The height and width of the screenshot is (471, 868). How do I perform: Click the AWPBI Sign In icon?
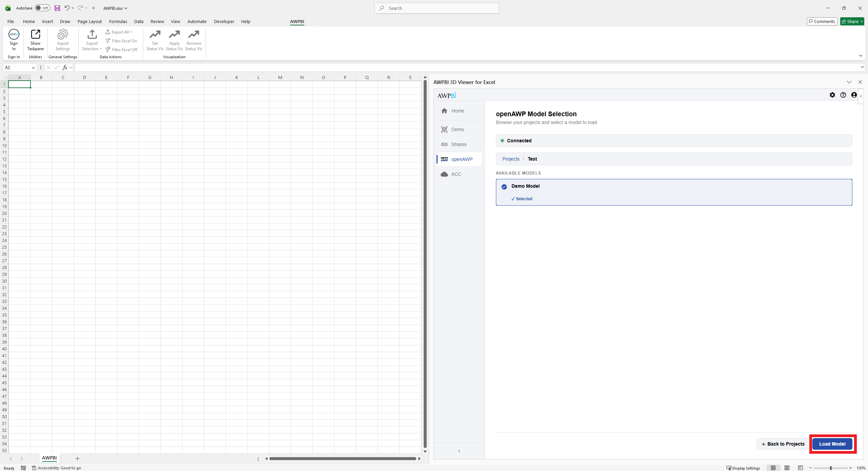14,34
